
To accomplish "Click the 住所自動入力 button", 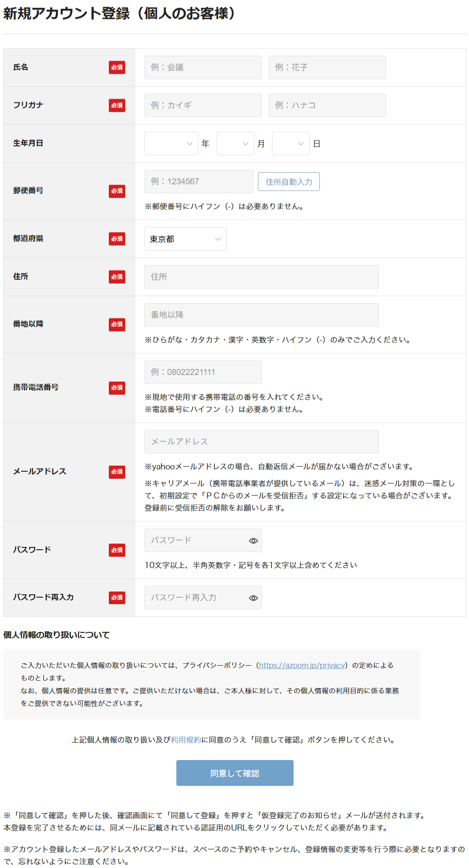I will coord(289,182).
